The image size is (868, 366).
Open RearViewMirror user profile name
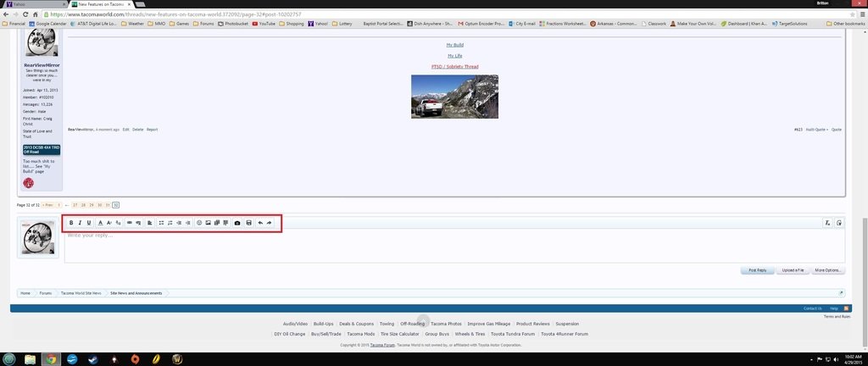pyautogui.click(x=42, y=65)
